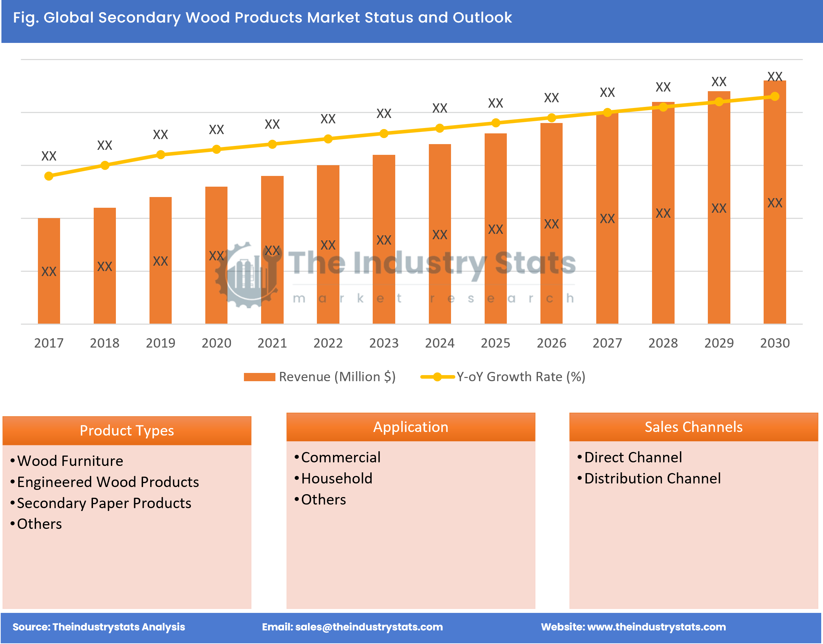Click the XX value label inside the 2030 bar
Viewport: 823px width, 644px height.
775,203
